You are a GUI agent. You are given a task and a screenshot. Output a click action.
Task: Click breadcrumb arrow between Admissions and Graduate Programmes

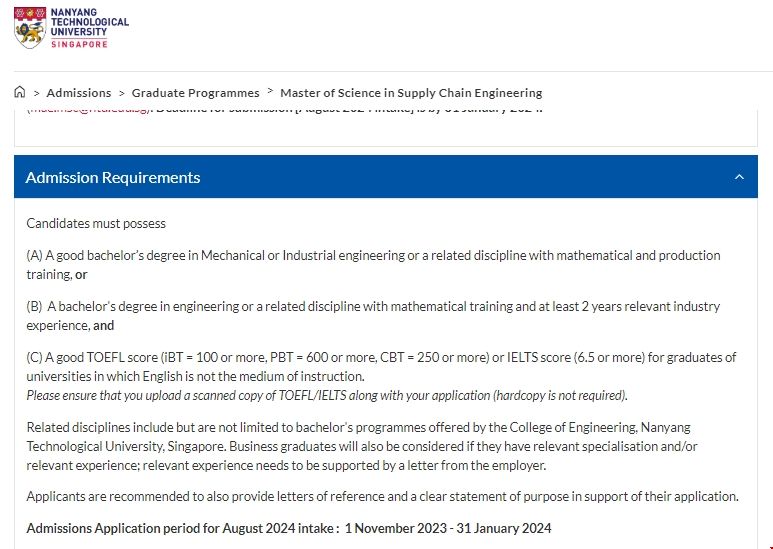tap(122, 93)
